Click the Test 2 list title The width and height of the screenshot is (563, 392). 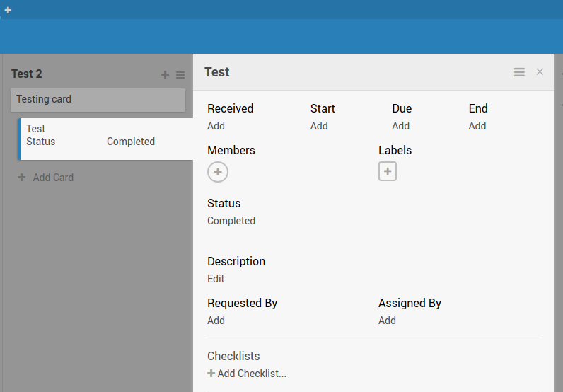tap(27, 74)
